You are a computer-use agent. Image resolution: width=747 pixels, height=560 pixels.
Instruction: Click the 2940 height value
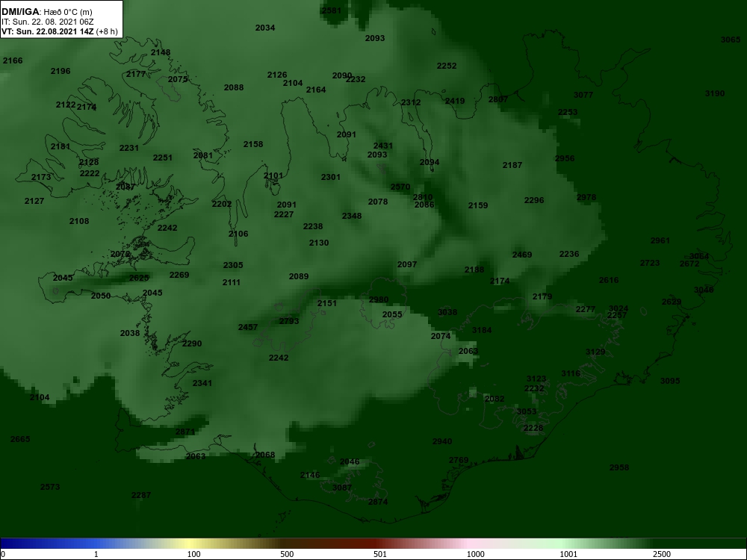click(442, 441)
